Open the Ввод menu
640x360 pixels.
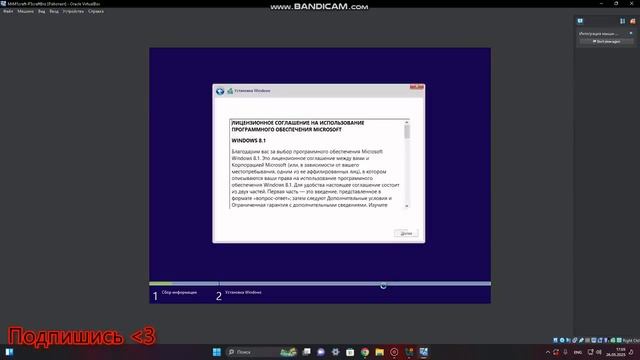pos(54,11)
